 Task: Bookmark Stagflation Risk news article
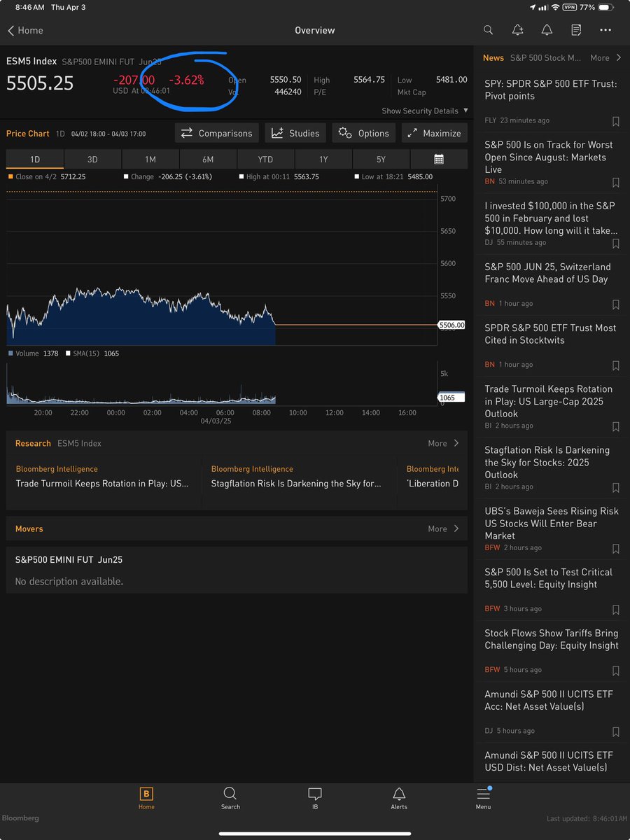pos(616,486)
